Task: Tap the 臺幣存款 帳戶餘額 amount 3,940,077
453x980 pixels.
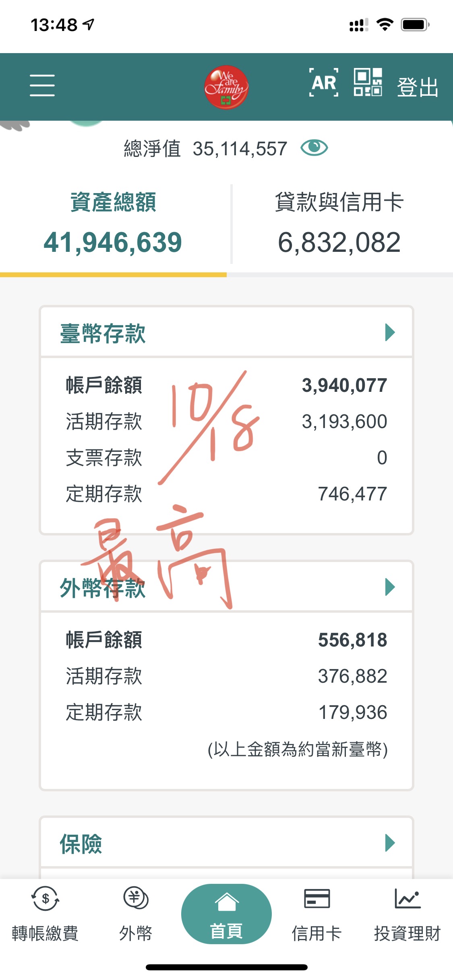Action: click(344, 385)
